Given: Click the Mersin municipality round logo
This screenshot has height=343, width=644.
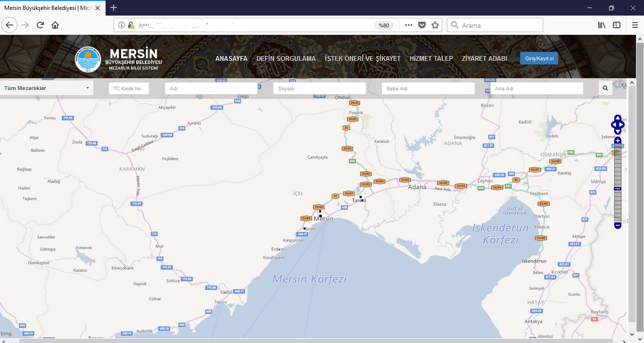Looking at the screenshot, I should point(88,59).
